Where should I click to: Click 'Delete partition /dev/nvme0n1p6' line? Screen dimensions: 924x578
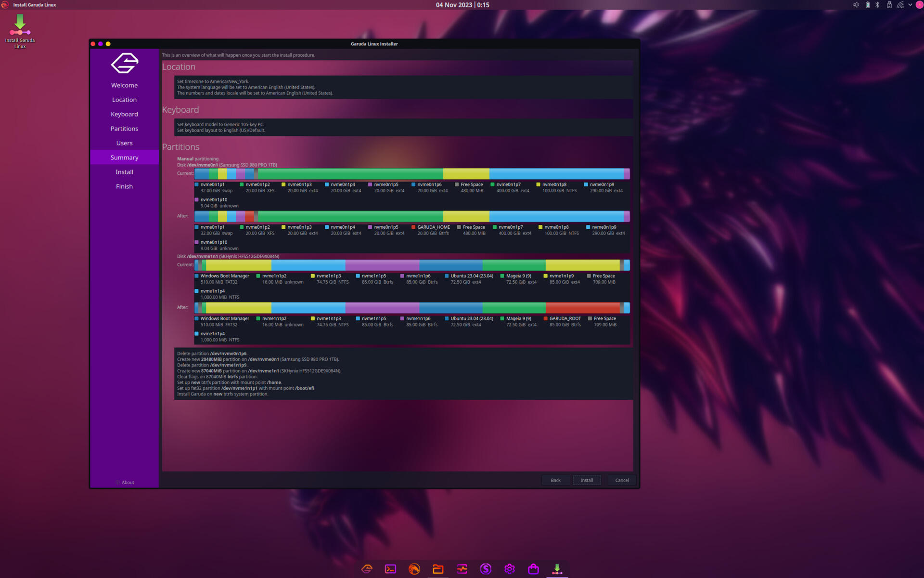coord(212,354)
